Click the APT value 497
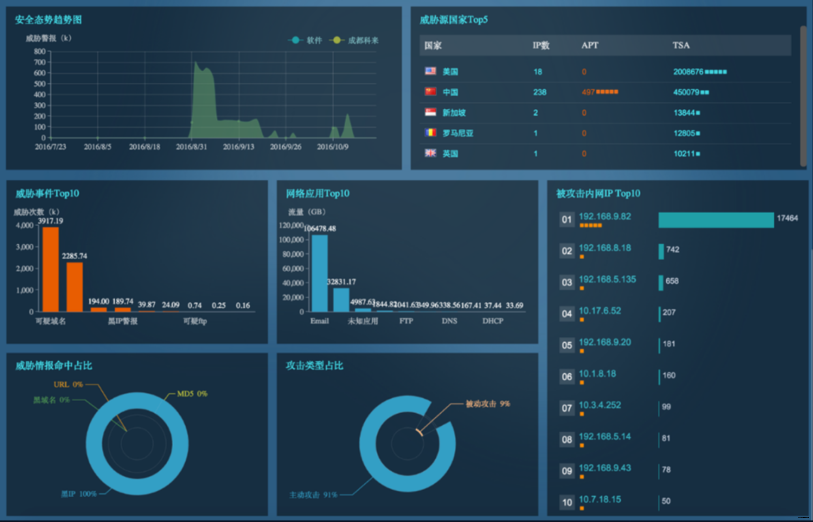The height and width of the screenshot is (522, 813). point(588,92)
